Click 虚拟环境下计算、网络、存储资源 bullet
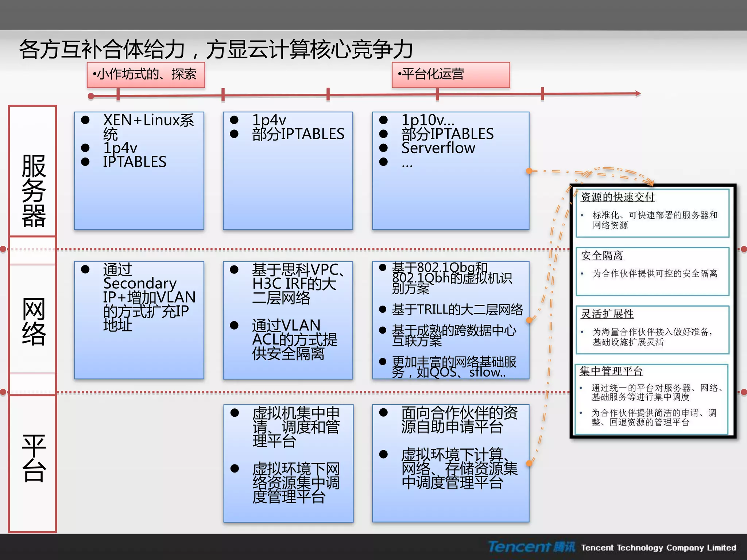 [459, 468]
